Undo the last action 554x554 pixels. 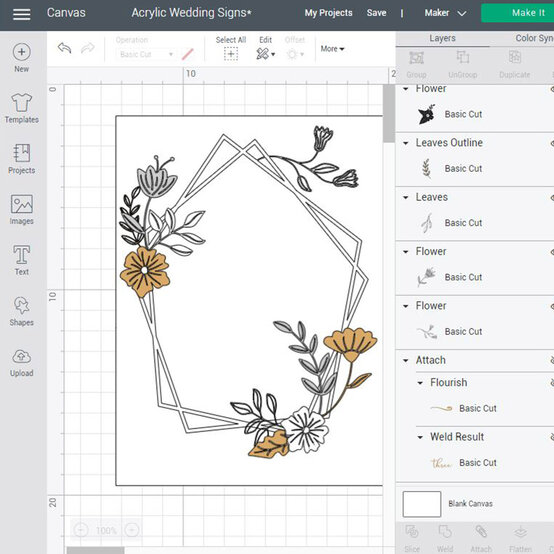[x=65, y=48]
